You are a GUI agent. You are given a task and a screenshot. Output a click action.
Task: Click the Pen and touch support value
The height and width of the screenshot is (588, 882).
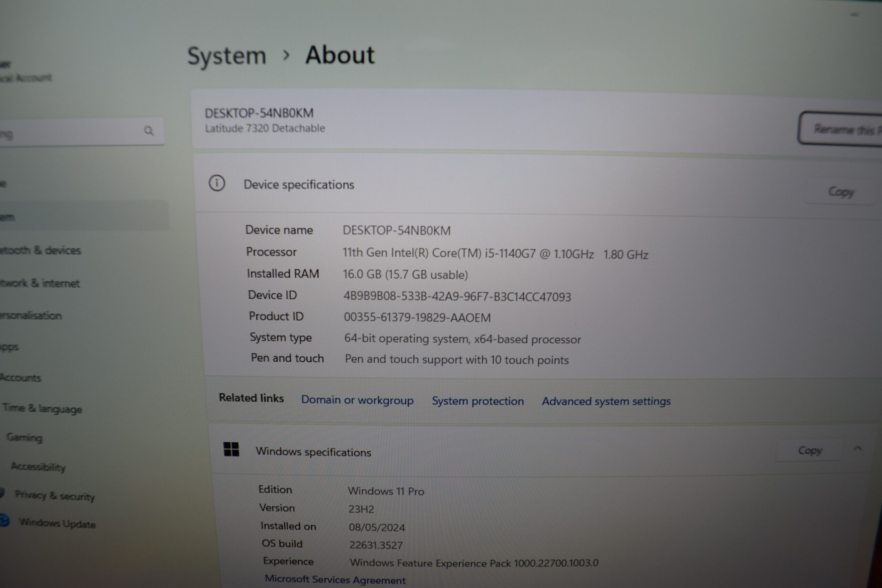pyautogui.click(x=457, y=360)
